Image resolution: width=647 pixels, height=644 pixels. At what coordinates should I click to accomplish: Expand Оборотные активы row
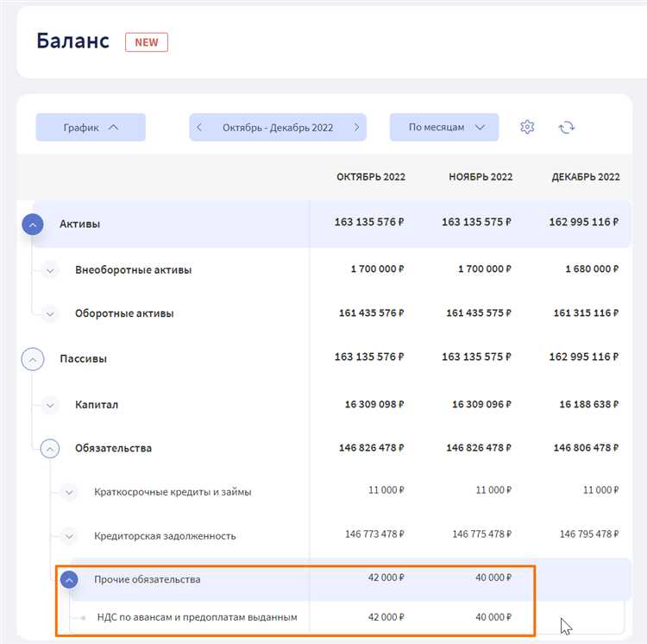click(50, 313)
